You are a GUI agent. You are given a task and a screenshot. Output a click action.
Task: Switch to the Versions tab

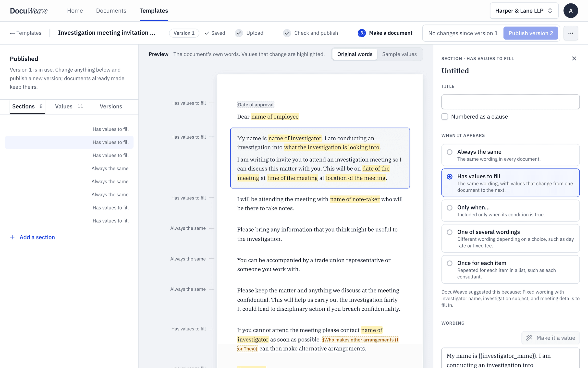coord(111,106)
